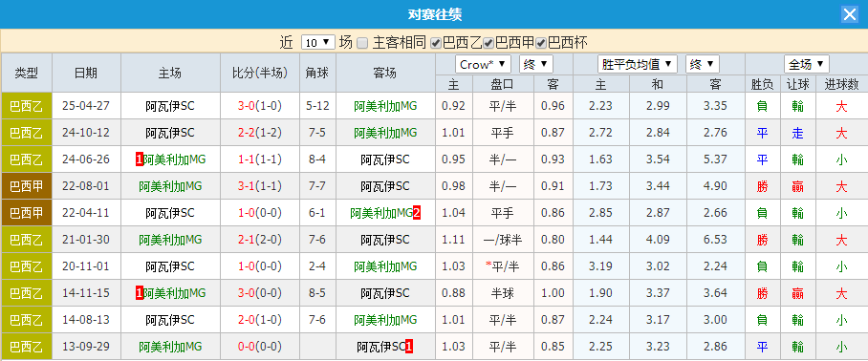This screenshot has width=868, height=361.
Task: Click the 大 goals result on row 25-04-27
Action: [841, 106]
